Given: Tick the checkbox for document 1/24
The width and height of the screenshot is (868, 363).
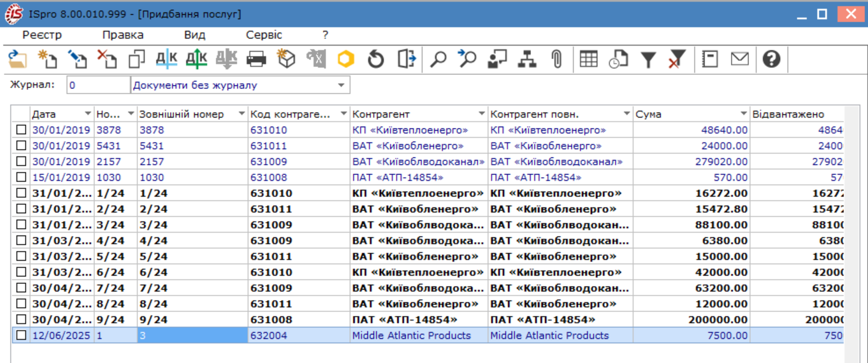Looking at the screenshot, I should coord(21,193).
